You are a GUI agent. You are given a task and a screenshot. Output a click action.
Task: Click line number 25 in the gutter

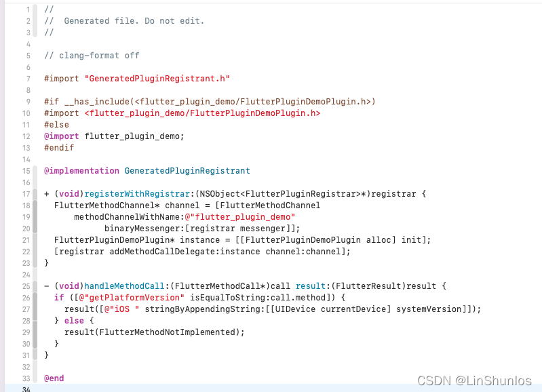(x=26, y=286)
